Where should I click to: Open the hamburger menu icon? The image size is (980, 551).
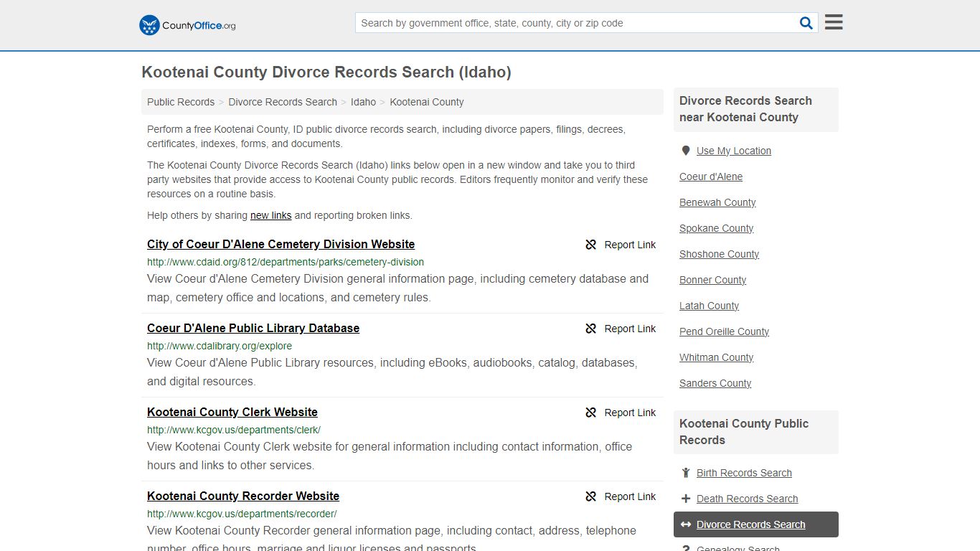(834, 22)
